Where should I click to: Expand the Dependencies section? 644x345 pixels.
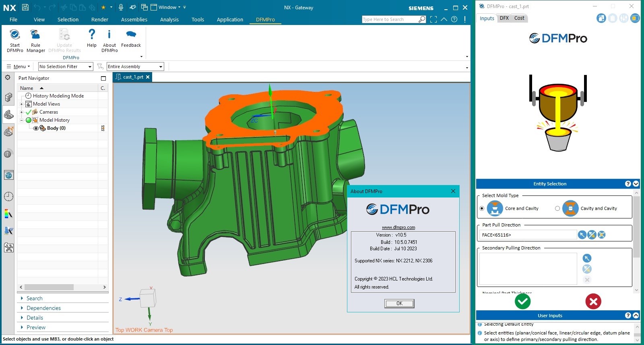pos(43,308)
